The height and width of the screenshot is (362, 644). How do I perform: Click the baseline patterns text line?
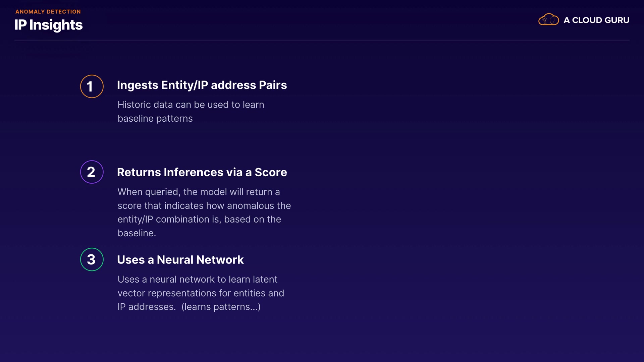(x=155, y=118)
